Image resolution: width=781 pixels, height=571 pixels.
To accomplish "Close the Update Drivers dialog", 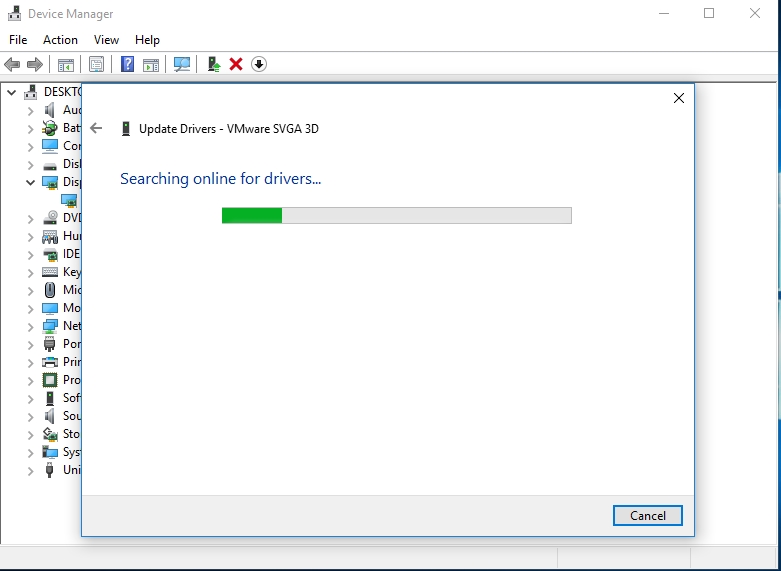I will coord(678,98).
